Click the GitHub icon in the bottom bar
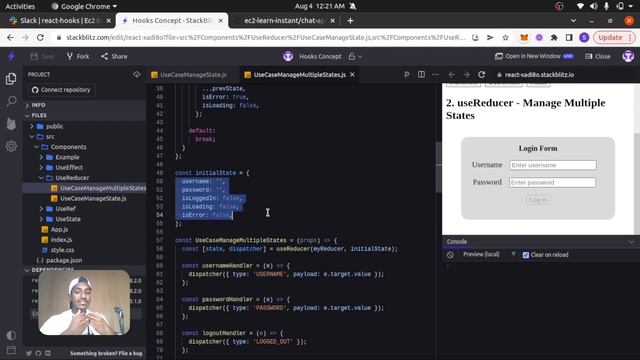This screenshot has height=360, width=640. 38,353
